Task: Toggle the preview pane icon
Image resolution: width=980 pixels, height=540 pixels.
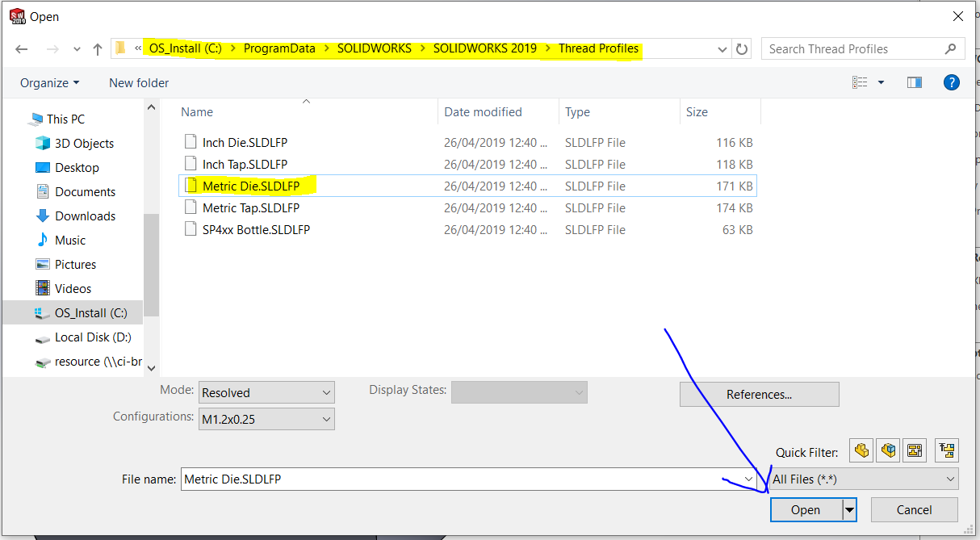Action: pyautogui.click(x=915, y=82)
